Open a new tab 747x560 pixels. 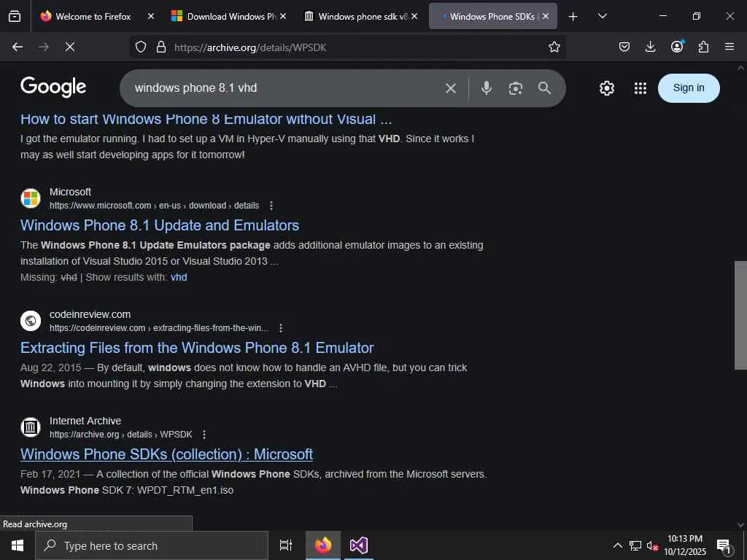(573, 17)
